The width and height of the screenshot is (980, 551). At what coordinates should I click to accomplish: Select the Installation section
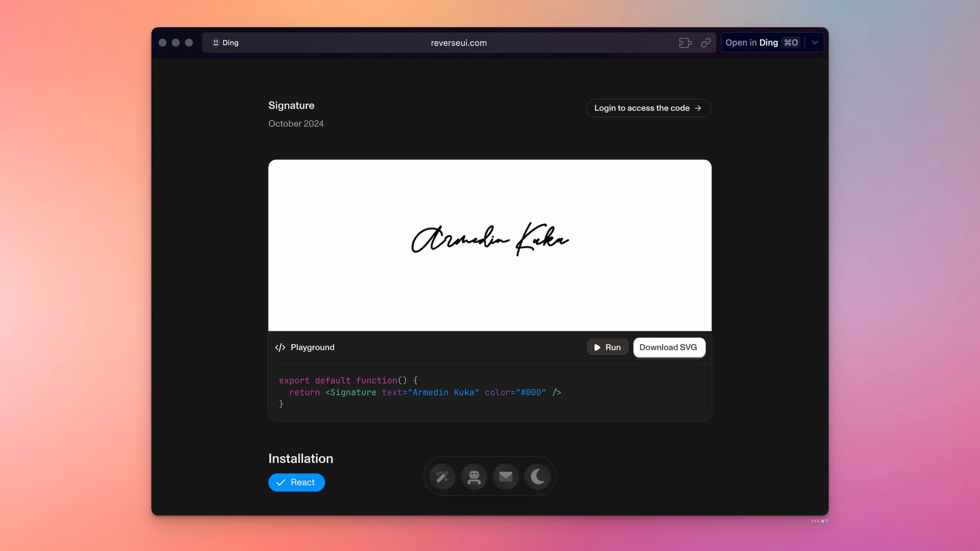301,458
